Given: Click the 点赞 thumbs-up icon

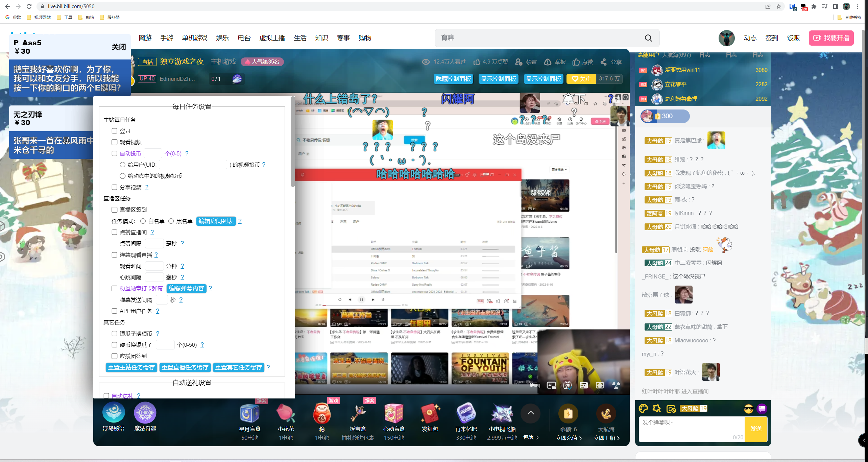Looking at the screenshot, I should tap(576, 62).
